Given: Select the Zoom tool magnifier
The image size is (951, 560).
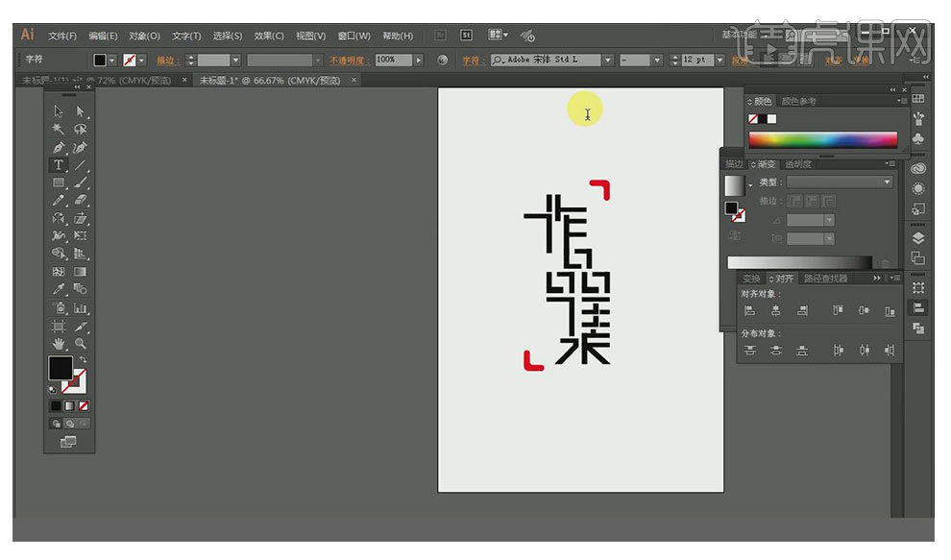Looking at the screenshot, I should [81, 343].
